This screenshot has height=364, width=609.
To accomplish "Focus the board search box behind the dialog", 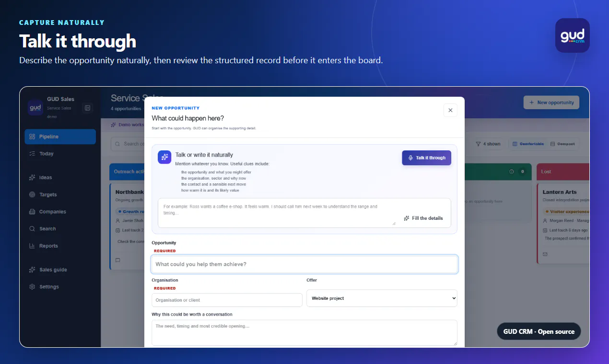I will pyautogui.click(x=128, y=144).
